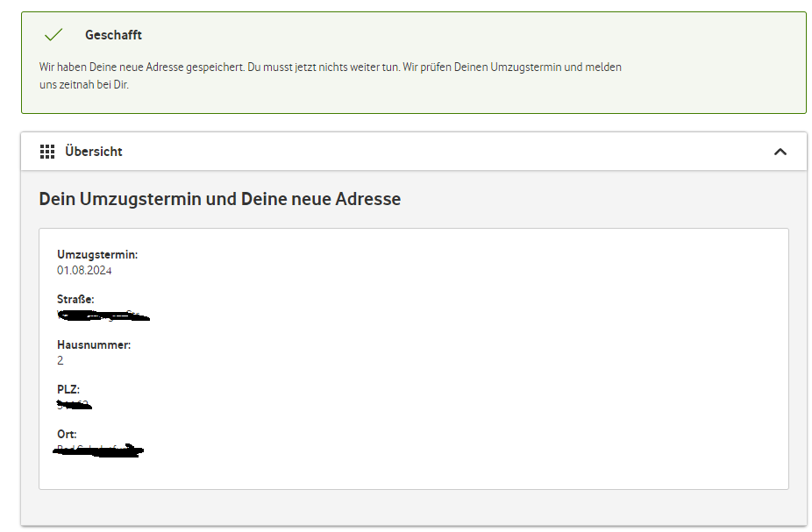812x532 pixels.
Task: Click the saved-address confirmation message text
Action: pos(330,67)
